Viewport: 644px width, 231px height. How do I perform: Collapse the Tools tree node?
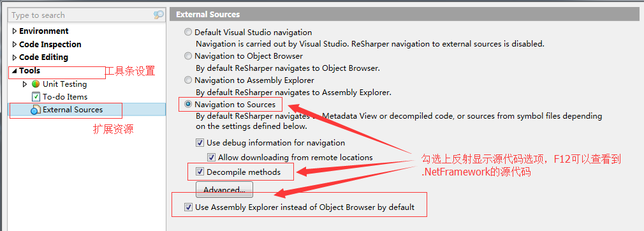point(15,71)
